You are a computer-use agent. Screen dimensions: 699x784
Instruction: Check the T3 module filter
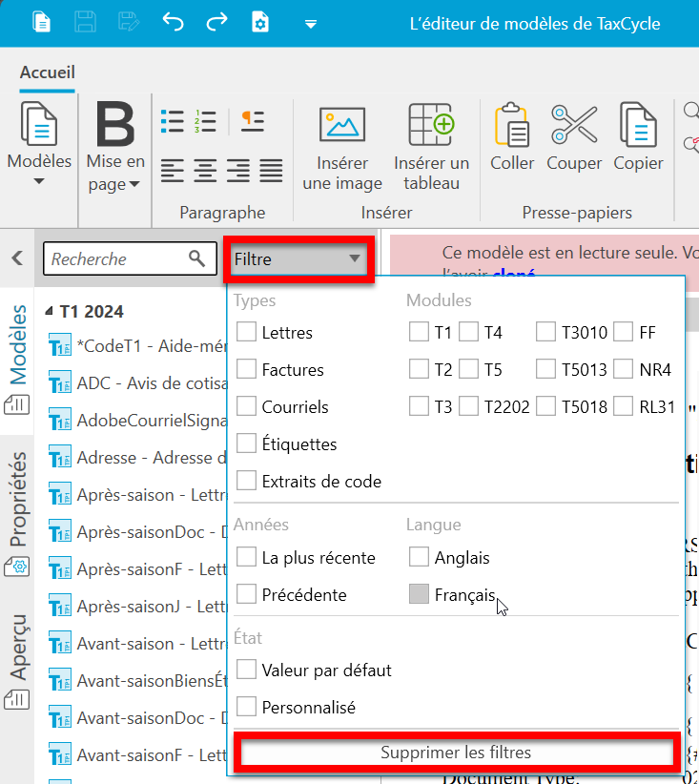click(x=419, y=406)
